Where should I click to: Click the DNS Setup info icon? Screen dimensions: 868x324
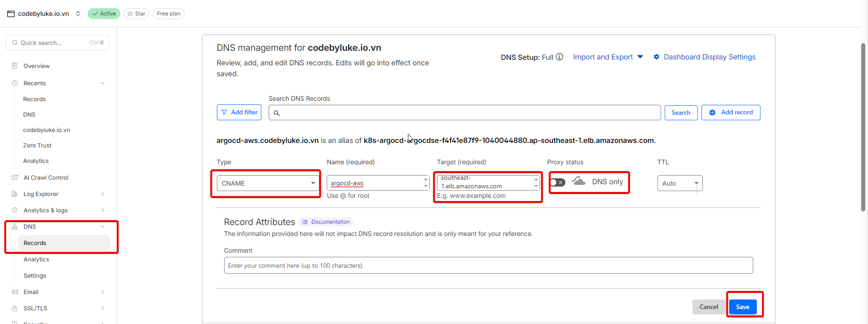click(x=559, y=57)
